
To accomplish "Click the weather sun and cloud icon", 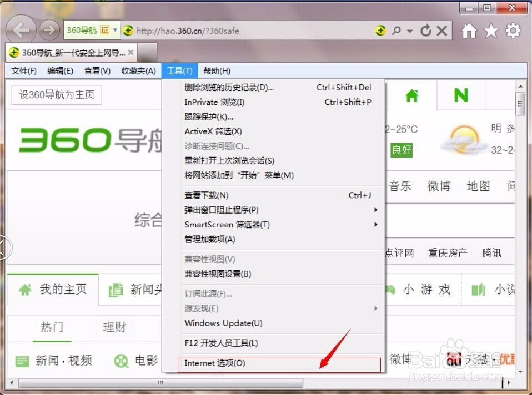I will 464,140.
